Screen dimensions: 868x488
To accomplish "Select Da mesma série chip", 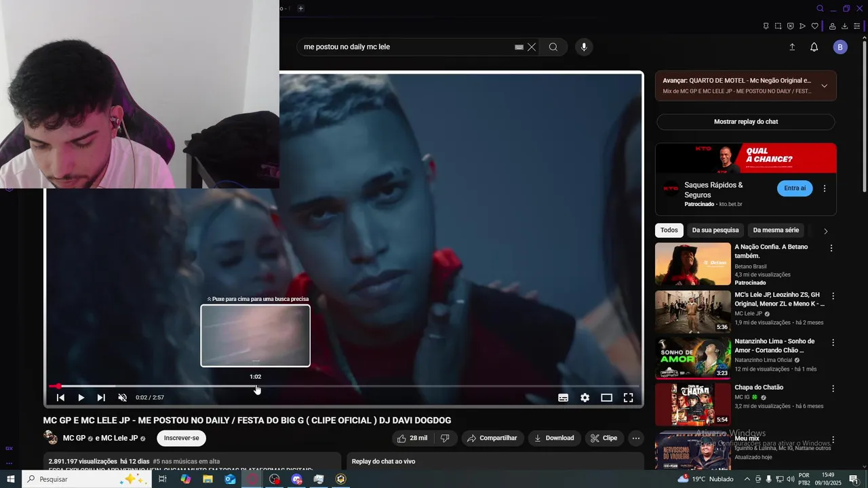I will [x=776, y=230].
